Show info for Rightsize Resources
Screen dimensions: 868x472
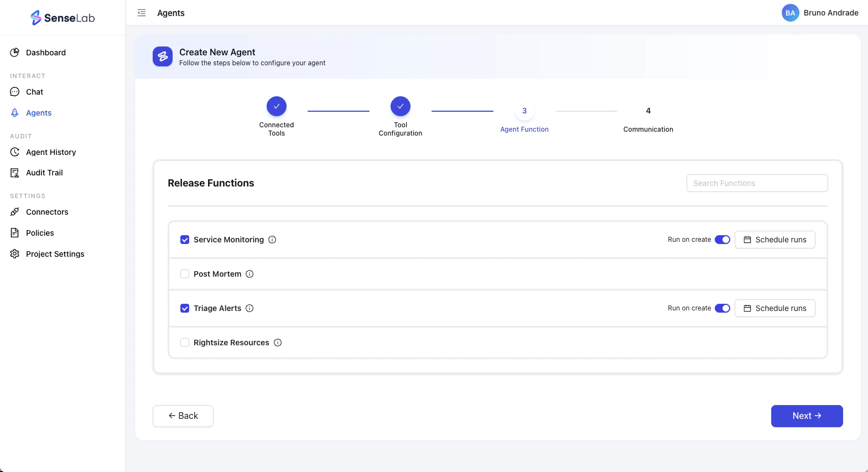click(x=278, y=343)
